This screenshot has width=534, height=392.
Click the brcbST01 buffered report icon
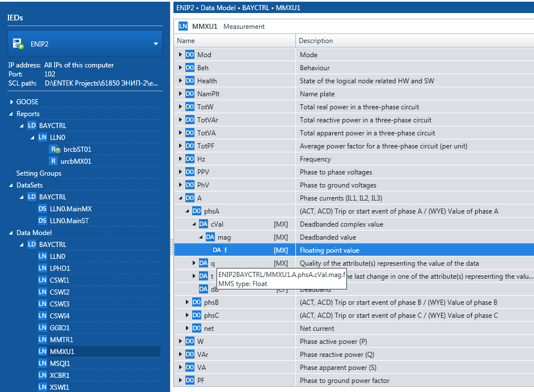[55, 150]
